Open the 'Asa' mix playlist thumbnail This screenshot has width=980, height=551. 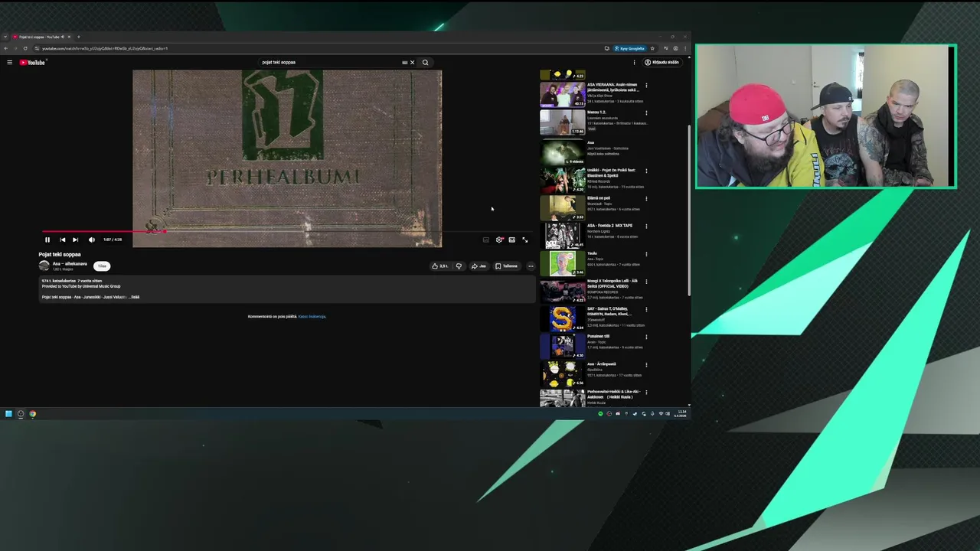(x=563, y=151)
